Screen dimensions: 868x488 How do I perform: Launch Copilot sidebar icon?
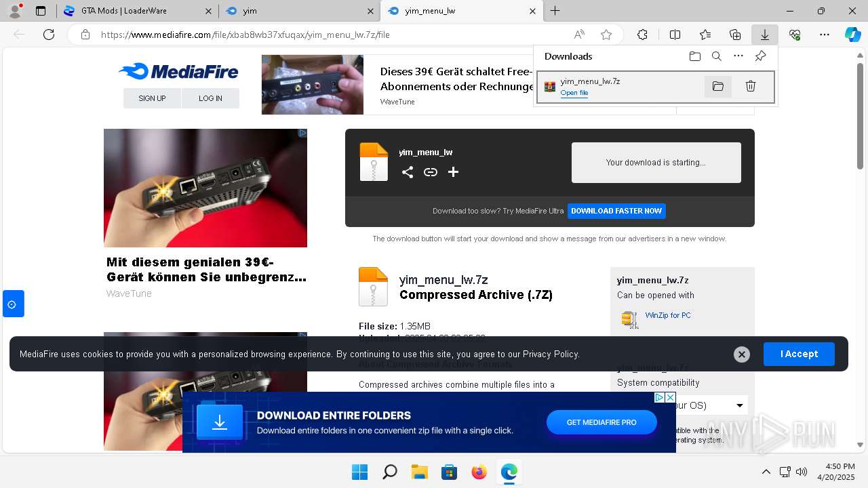(852, 35)
